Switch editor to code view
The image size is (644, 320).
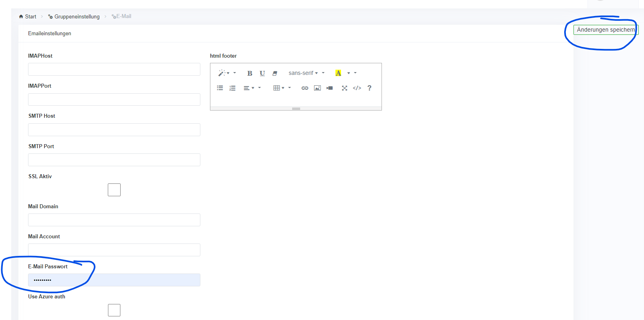[x=357, y=88]
